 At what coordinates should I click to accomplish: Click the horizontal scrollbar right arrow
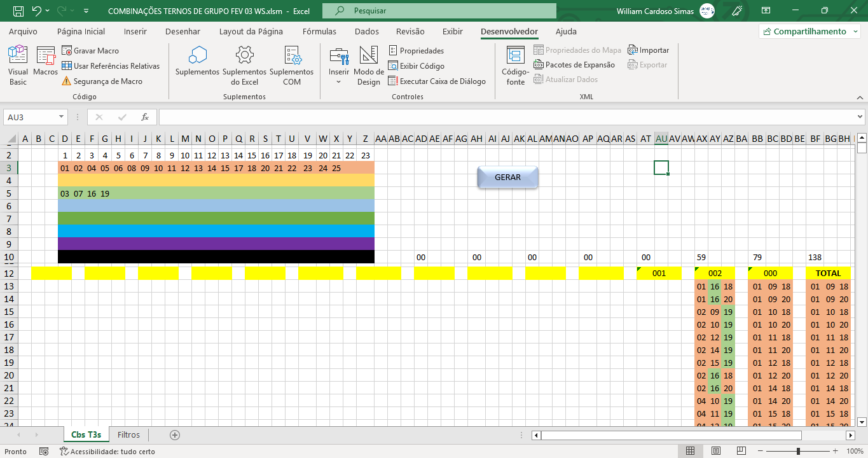pyautogui.click(x=851, y=435)
